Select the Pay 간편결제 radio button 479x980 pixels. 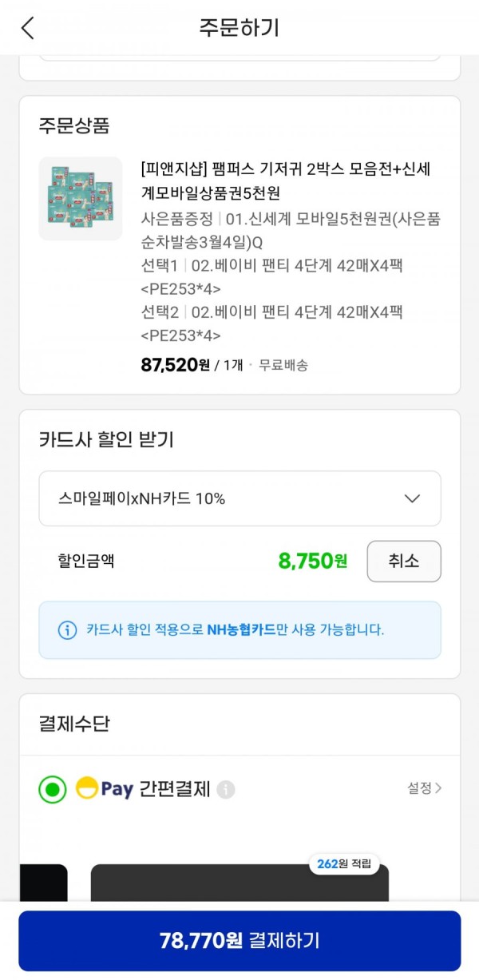pyautogui.click(x=53, y=790)
